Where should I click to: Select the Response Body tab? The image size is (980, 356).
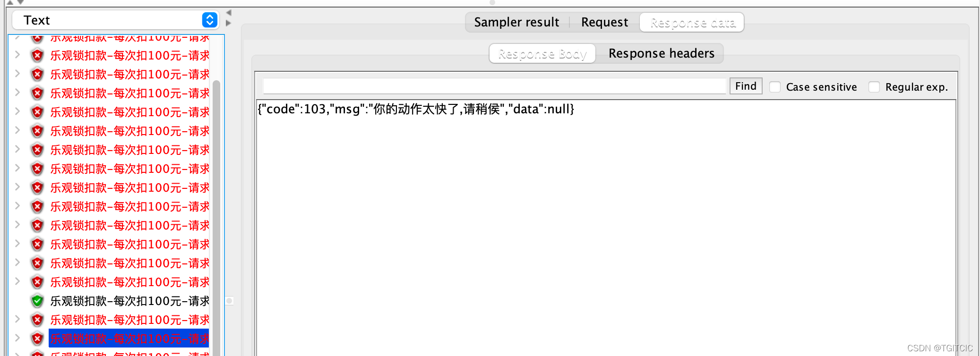coord(542,53)
